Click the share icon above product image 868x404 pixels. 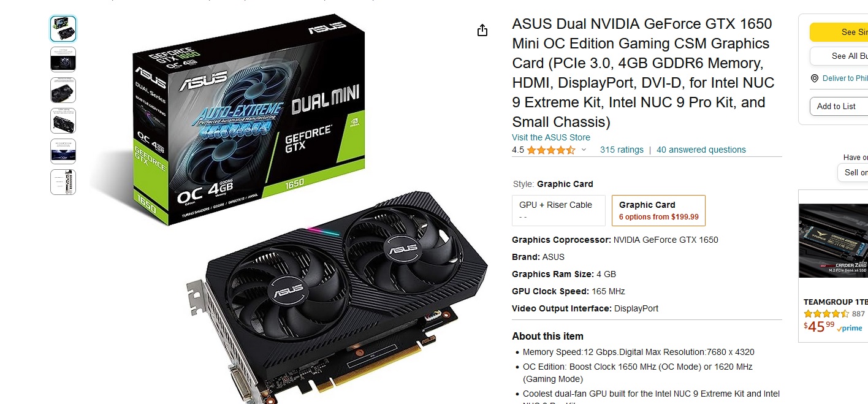coord(482,30)
